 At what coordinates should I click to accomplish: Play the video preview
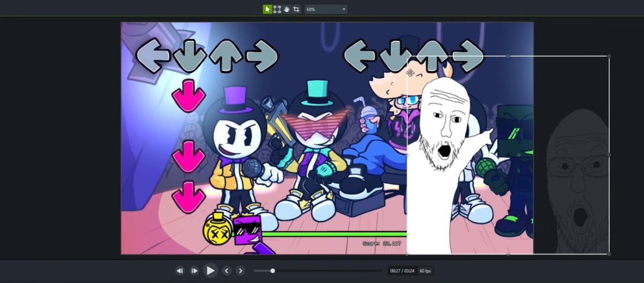coord(210,271)
